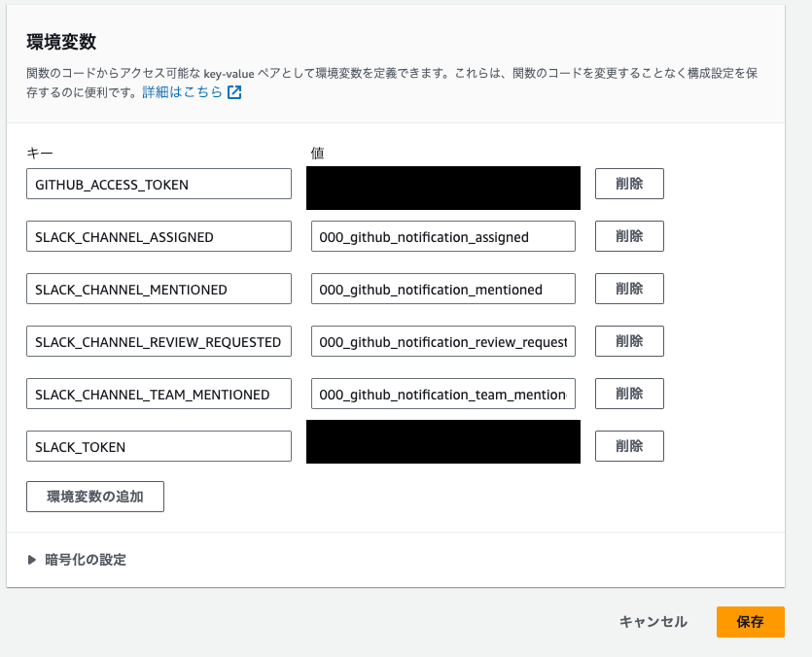The image size is (812, 657).
Task: Click the GITHUB_ACCESS_TOKEN key field
Action: [159, 183]
